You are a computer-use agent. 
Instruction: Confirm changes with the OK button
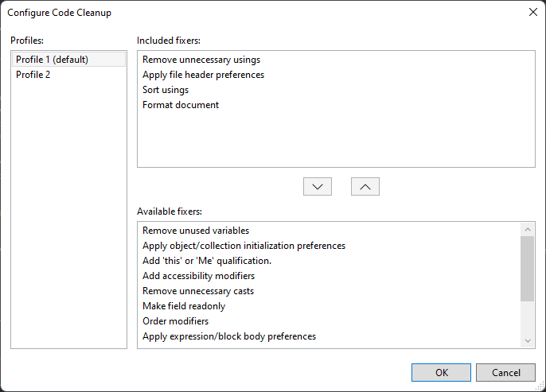441,373
